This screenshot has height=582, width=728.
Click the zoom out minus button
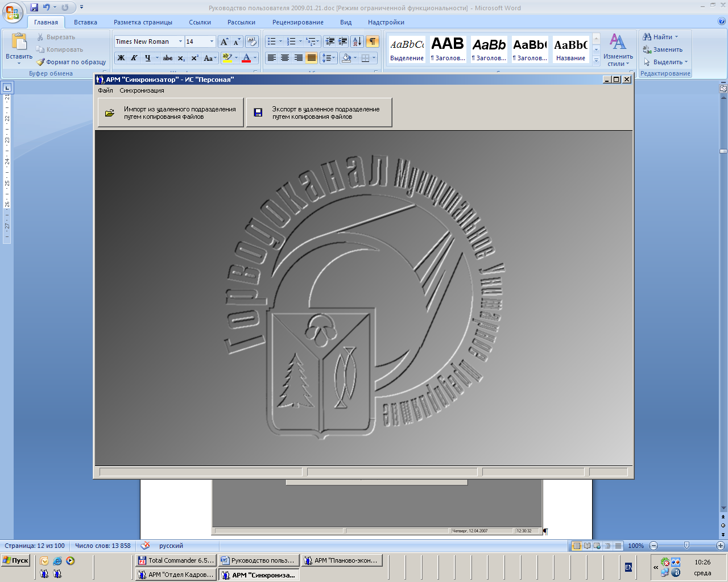[653, 546]
